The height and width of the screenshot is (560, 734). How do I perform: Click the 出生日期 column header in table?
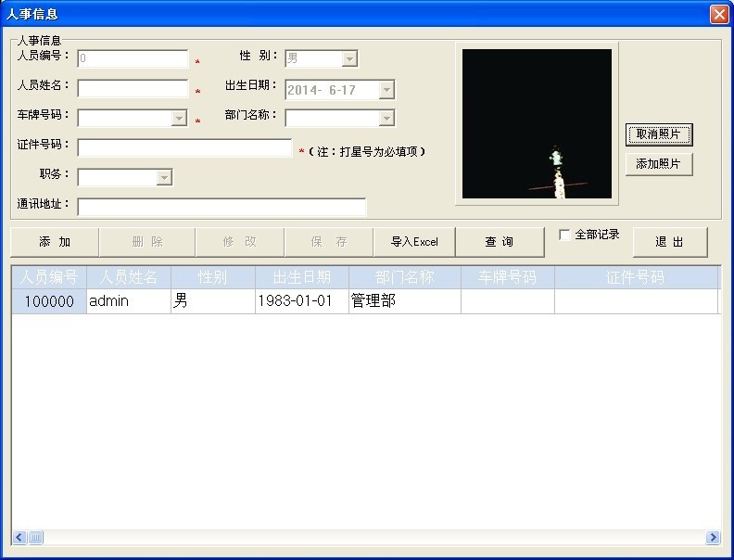coord(301,277)
